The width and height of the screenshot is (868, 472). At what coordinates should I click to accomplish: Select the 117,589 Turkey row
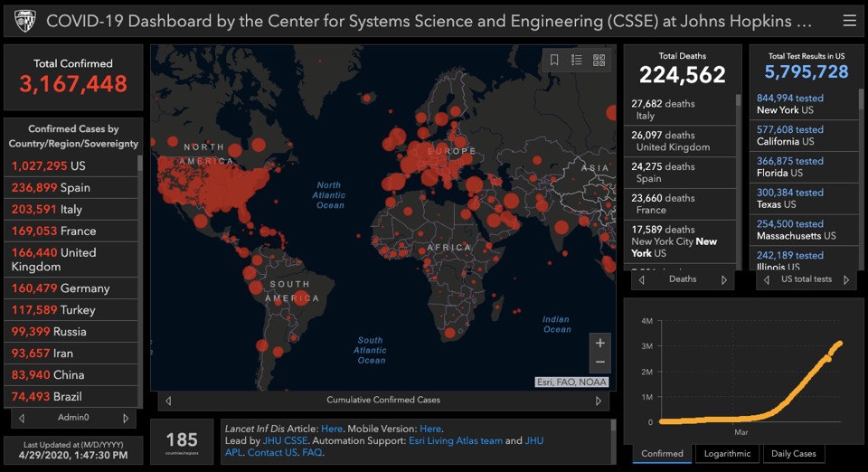point(71,310)
